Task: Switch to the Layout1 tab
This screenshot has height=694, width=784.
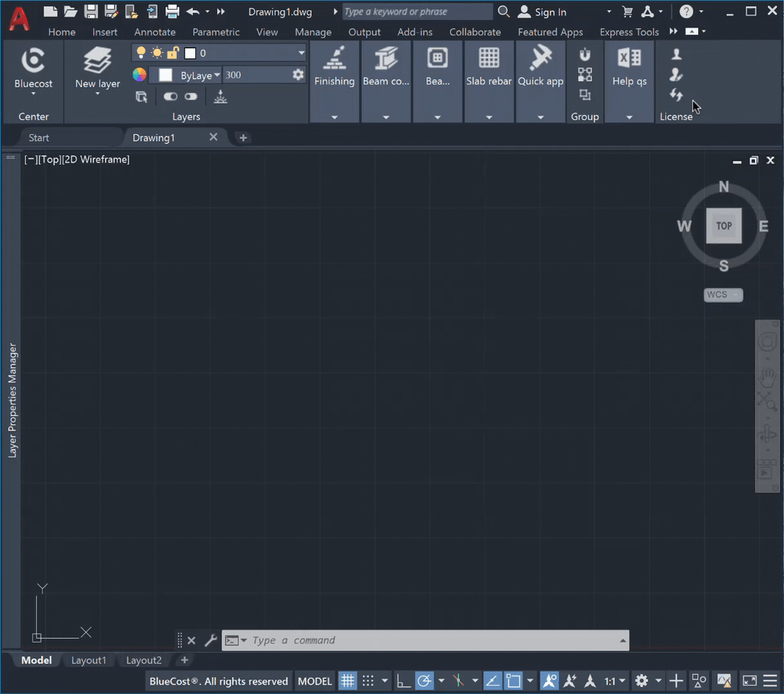Action: tap(89, 660)
